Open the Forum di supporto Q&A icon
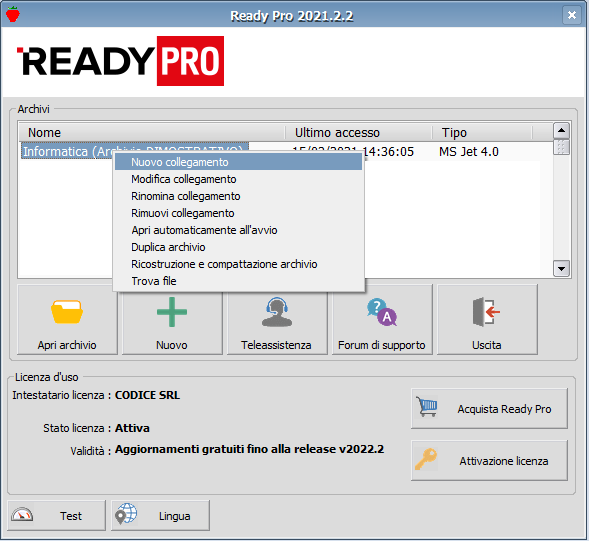Image resolution: width=589 pixels, height=541 pixels. tap(382, 312)
